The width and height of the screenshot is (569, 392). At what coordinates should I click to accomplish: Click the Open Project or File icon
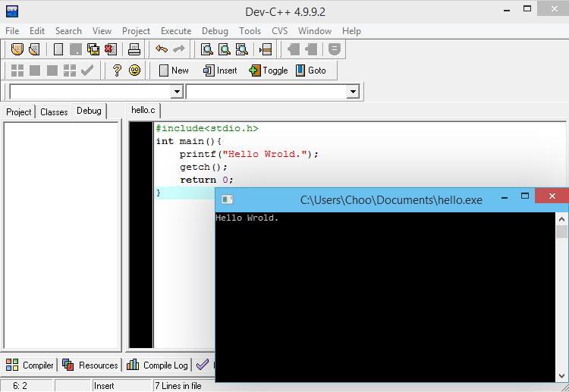34,49
